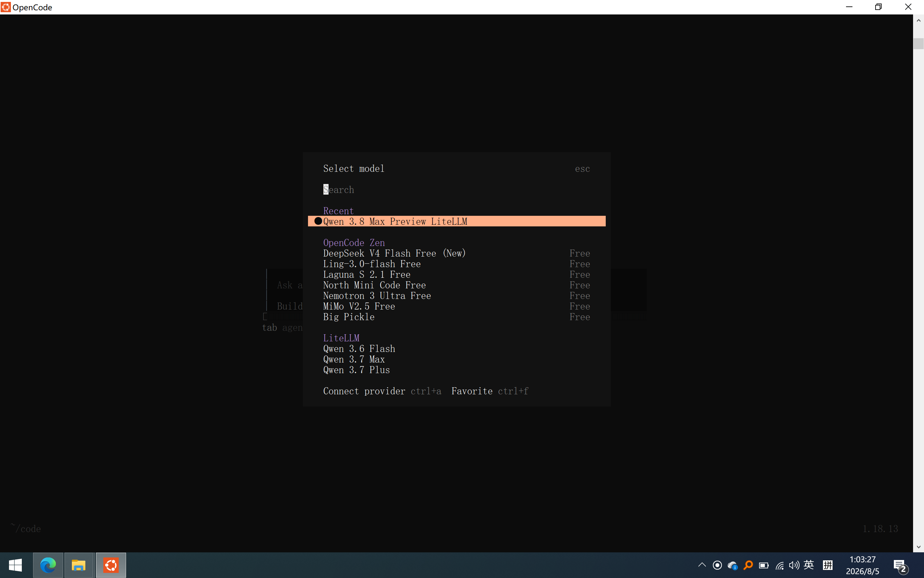Open the Wi-Fi network icon

(779, 565)
